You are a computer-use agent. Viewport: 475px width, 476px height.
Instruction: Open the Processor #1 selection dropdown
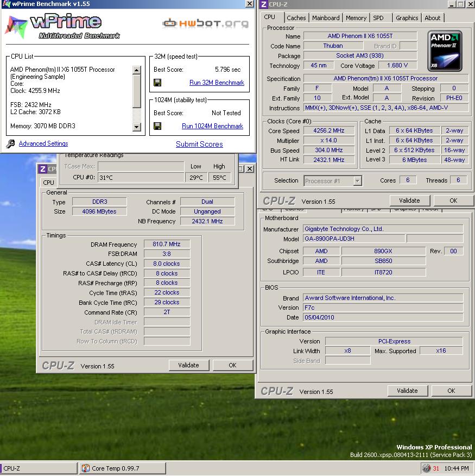click(x=357, y=181)
